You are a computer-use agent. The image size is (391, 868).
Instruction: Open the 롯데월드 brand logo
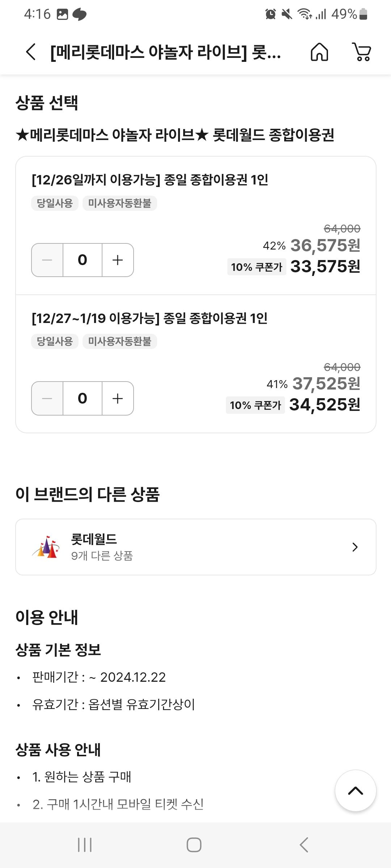[x=46, y=547]
